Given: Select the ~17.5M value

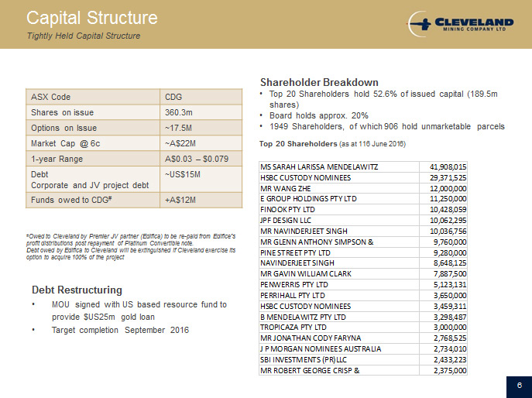Looking at the screenshot, I should [178, 128].
